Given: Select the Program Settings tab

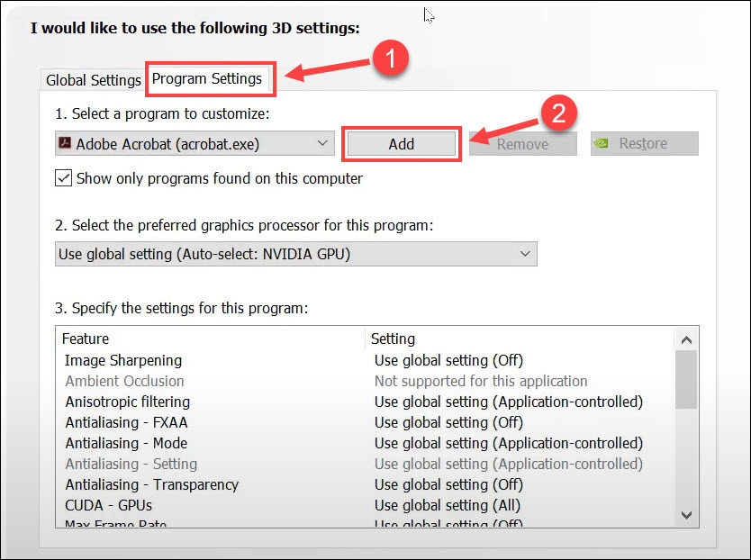Looking at the screenshot, I should [x=210, y=79].
